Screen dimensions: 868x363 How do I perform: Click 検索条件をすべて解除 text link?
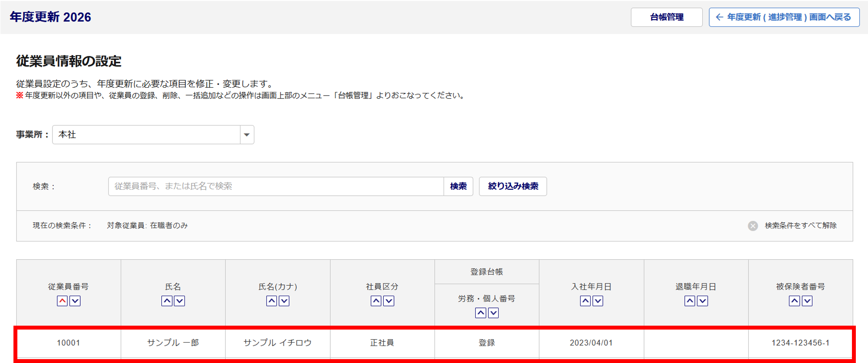coord(800,226)
